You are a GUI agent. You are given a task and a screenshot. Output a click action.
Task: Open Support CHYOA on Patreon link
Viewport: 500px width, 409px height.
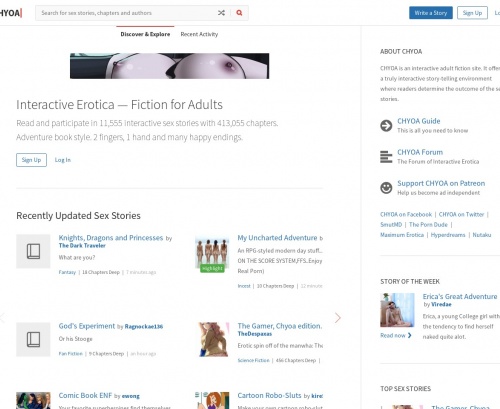click(x=441, y=183)
